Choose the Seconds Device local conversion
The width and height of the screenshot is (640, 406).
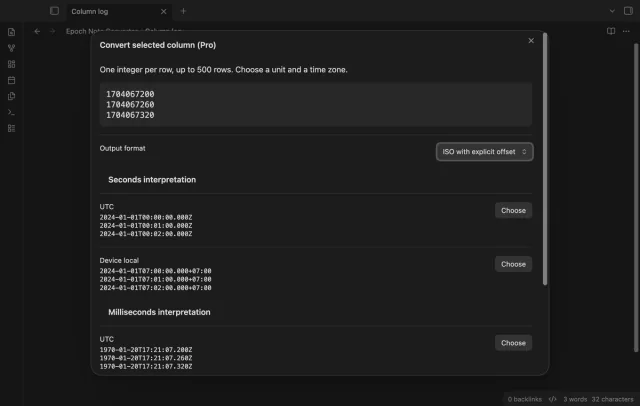point(513,264)
